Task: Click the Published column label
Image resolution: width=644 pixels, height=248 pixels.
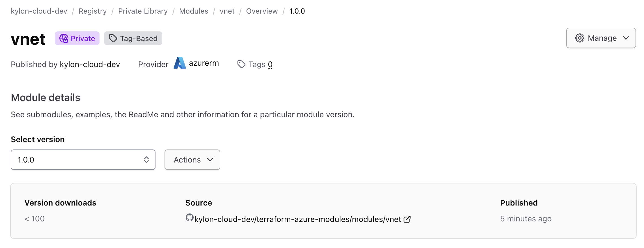Action: (x=519, y=203)
